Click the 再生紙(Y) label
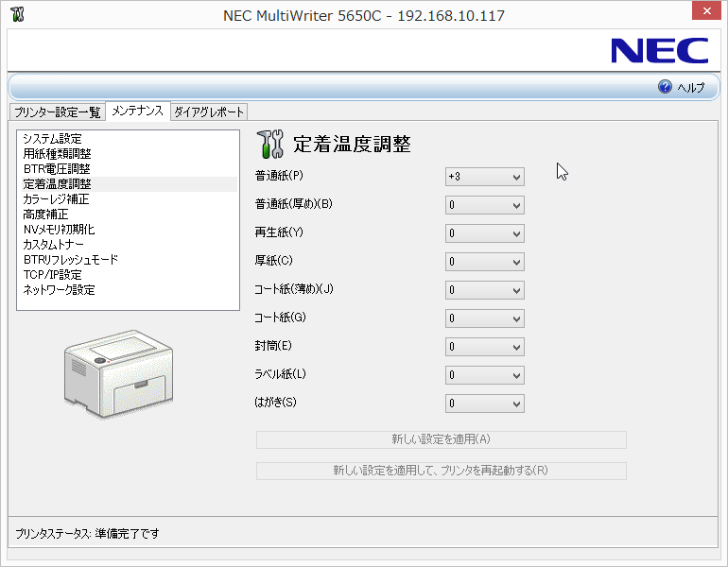Viewport: 728px width, 567px height. (279, 232)
